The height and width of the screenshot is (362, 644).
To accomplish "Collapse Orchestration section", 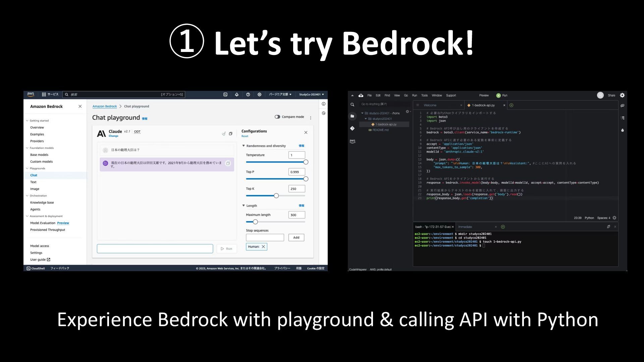I will 27,196.
